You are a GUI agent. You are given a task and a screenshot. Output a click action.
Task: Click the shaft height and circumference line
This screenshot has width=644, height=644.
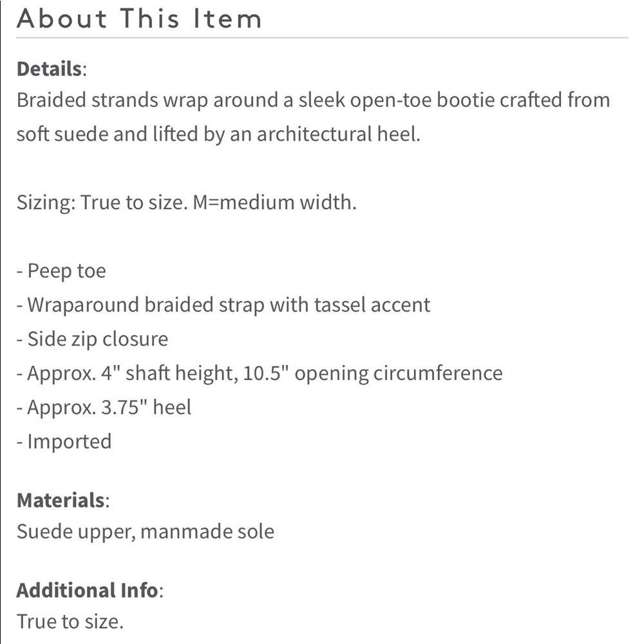[260, 374]
